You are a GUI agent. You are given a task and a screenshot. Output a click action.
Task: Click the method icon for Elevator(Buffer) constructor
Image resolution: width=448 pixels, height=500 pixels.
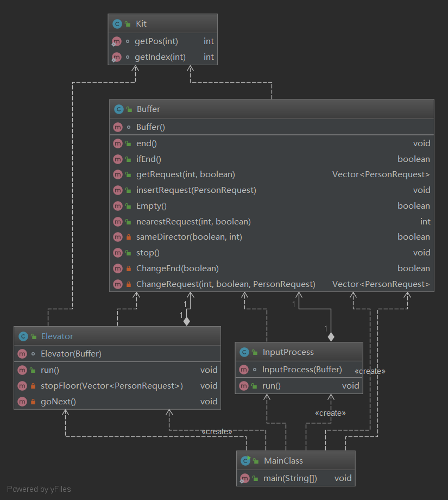point(22,354)
